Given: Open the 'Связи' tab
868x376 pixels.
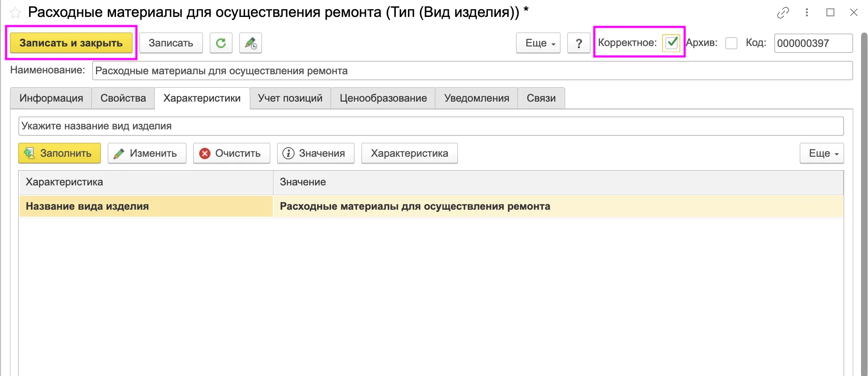Looking at the screenshot, I should (541, 98).
